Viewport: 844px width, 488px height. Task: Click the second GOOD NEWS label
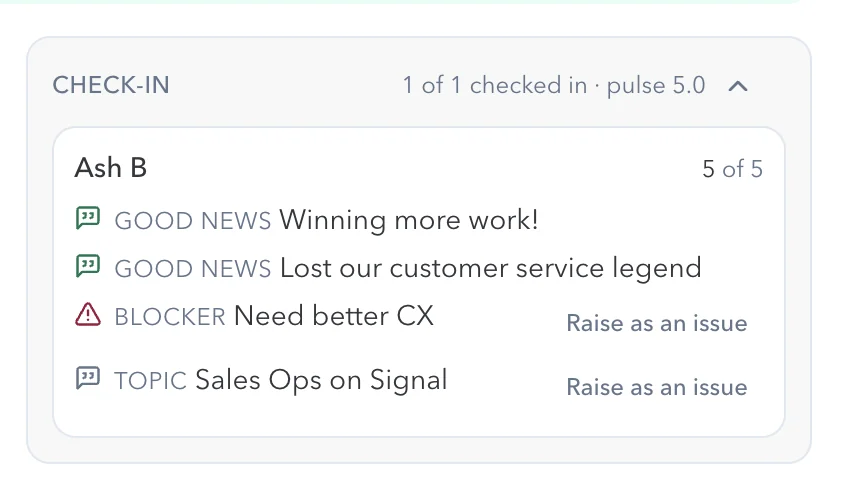(x=193, y=268)
